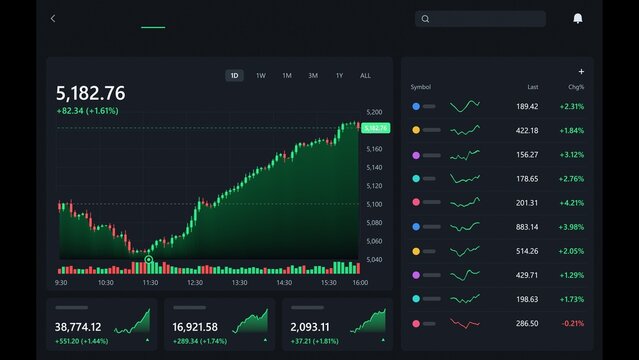Open mini chart on 38,774.12 card
The width and height of the screenshot is (639, 360).
tap(132, 321)
